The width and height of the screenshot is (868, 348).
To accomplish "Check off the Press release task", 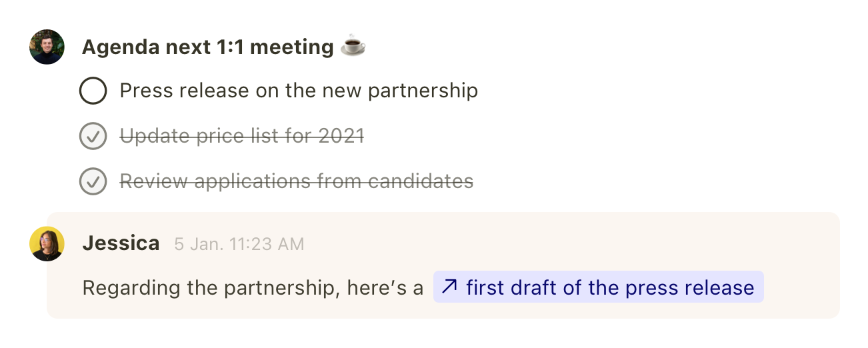I will (x=93, y=91).
